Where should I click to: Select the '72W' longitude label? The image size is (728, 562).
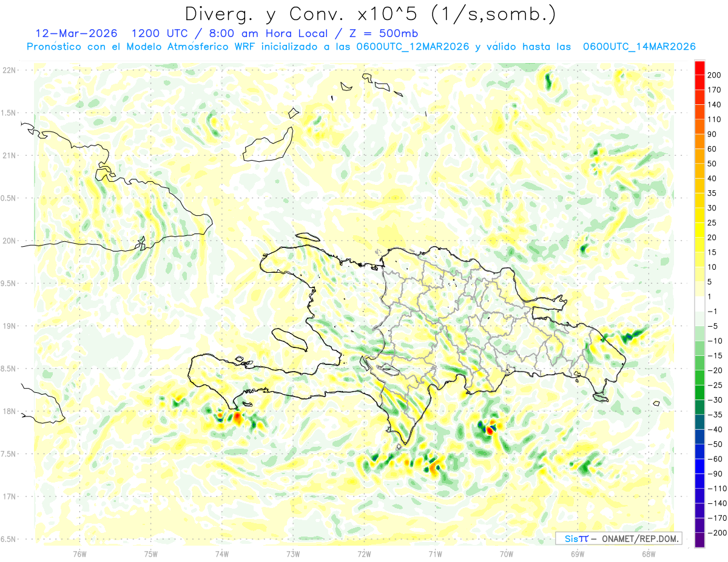pyautogui.click(x=364, y=553)
